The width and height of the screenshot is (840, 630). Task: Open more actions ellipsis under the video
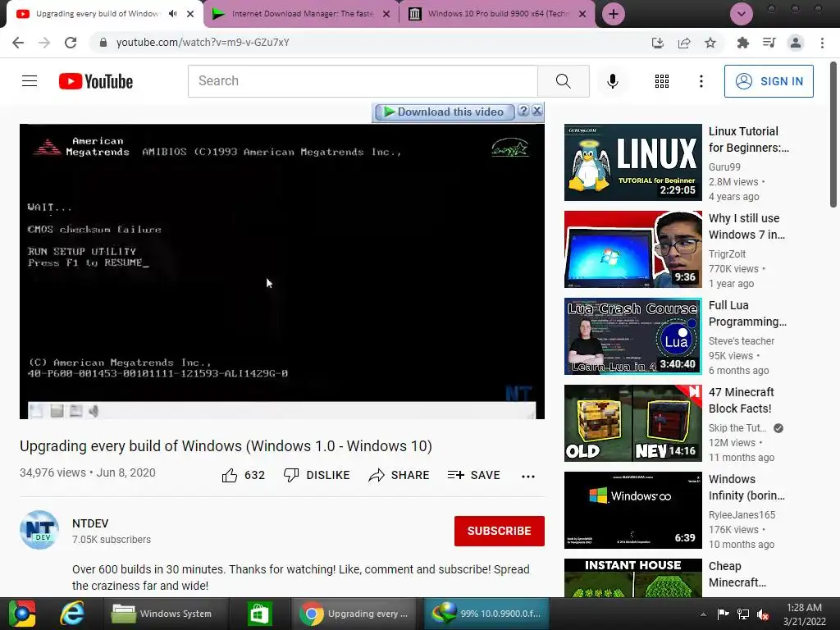[x=528, y=477]
